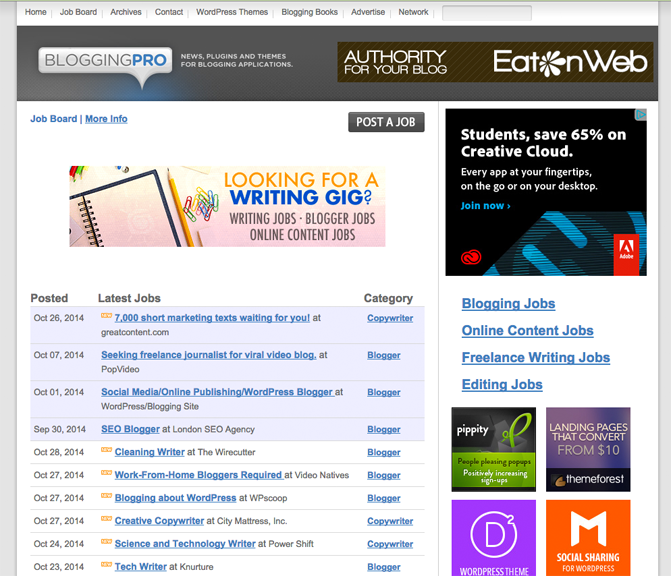
Task: Click Join now in the Adobe ad
Action: click(x=485, y=206)
